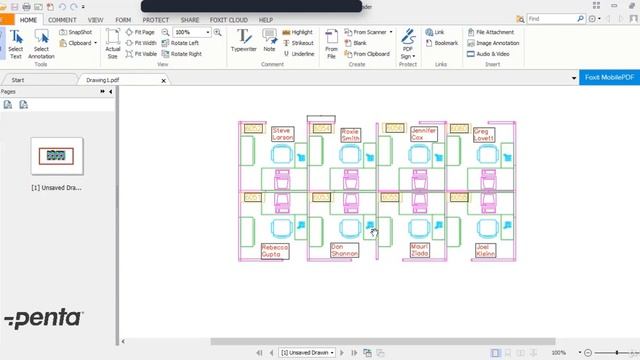Click the Undo arrow in quick access toolbar
The image size is (640, 360).
pos(62,7)
